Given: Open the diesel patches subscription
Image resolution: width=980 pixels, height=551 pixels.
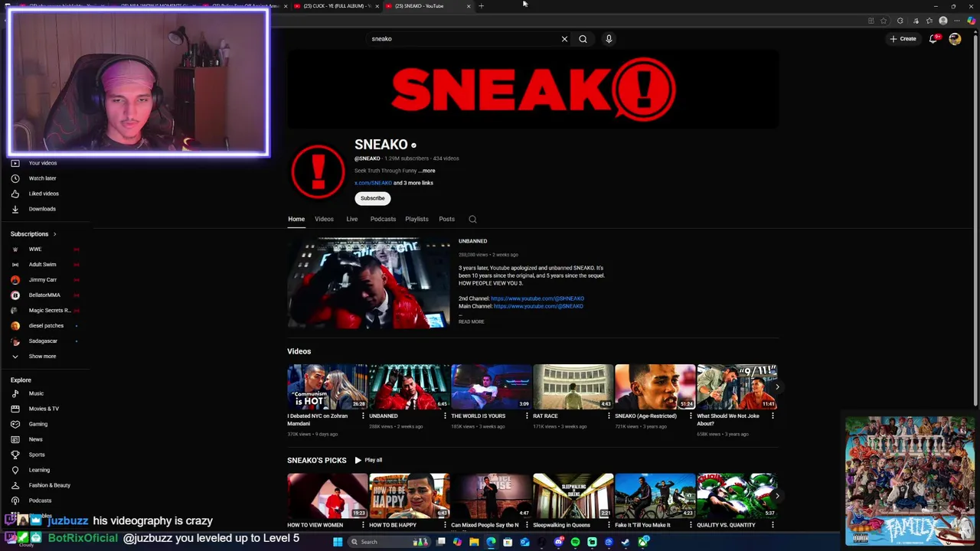Looking at the screenshot, I should tap(46, 326).
